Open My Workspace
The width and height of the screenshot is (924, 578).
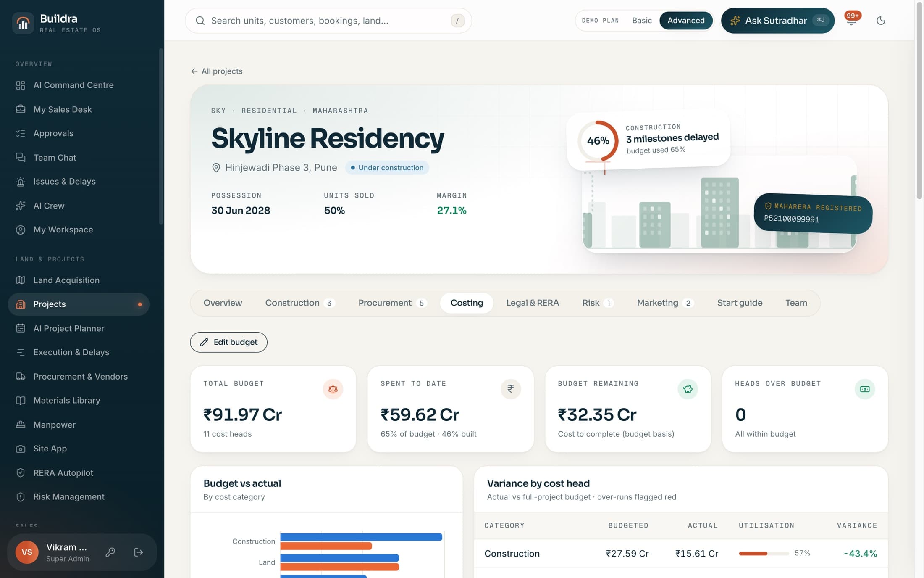(79, 230)
